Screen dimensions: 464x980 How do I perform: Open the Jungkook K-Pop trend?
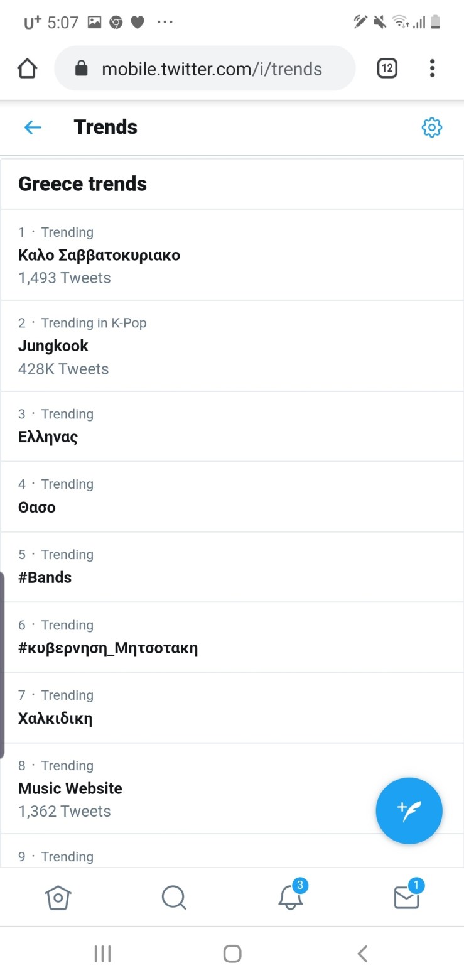[x=53, y=346]
